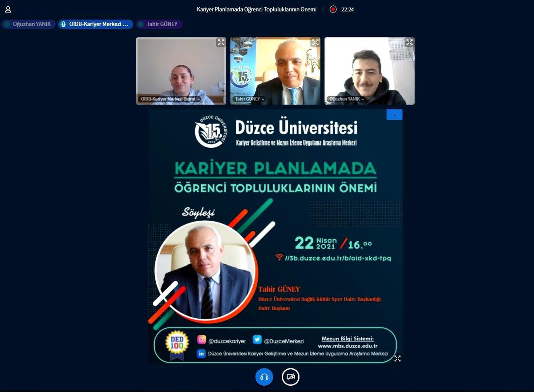Open the Tahir GÜNEY webcam name dropdown
This screenshot has width=534, height=392.
click(250, 99)
